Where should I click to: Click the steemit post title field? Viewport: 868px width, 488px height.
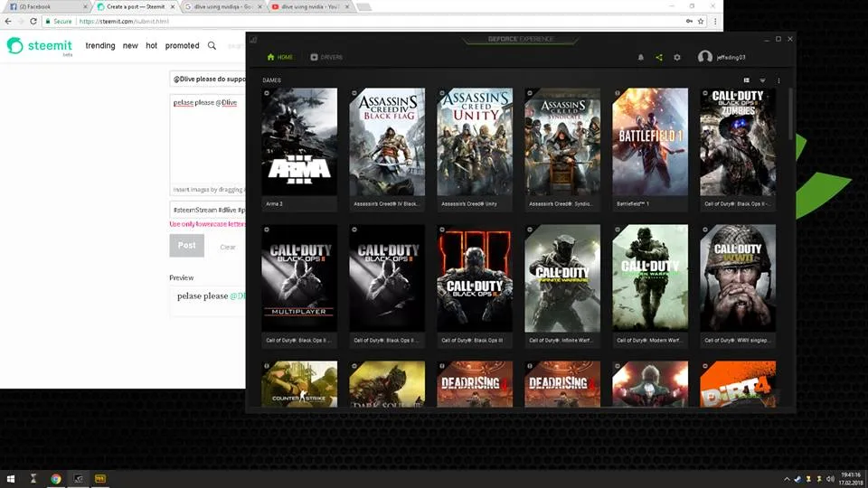(208, 80)
